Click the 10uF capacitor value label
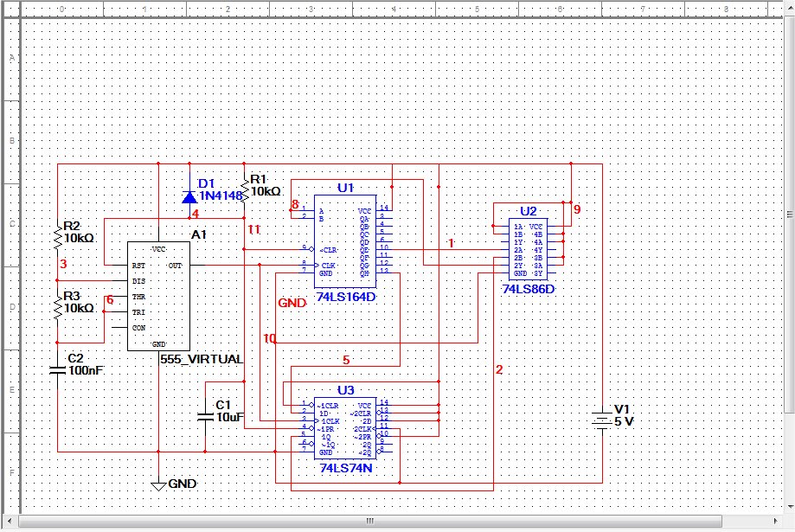This screenshot has height=532, width=795. (x=230, y=417)
